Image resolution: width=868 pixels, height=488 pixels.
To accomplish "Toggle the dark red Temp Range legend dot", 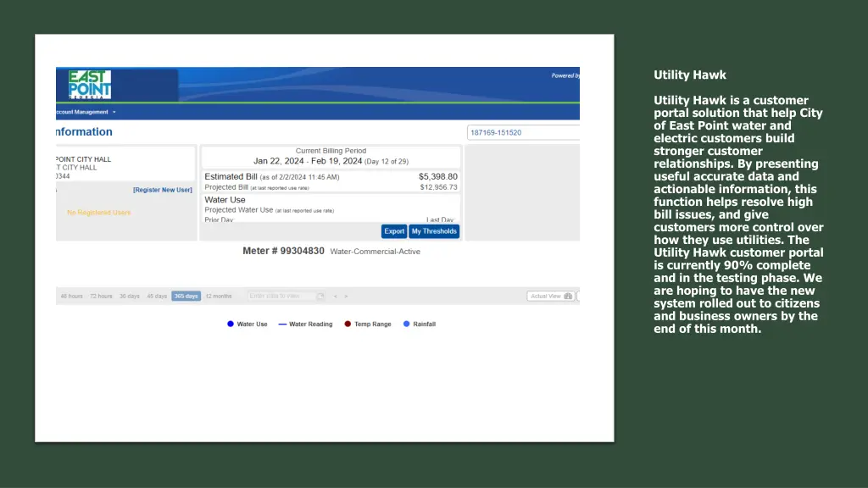I will click(x=348, y=324).
